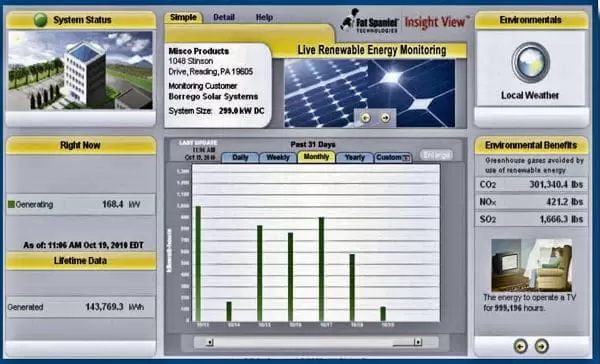Click the Insight View logo
The image size is (600, 364).
[x=436, y=22]
